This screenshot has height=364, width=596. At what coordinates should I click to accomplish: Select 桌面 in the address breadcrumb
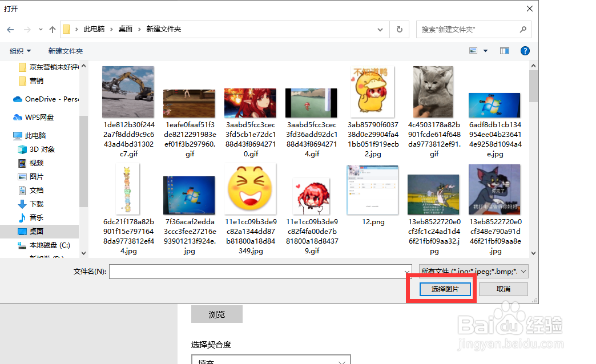click(126, 29)
